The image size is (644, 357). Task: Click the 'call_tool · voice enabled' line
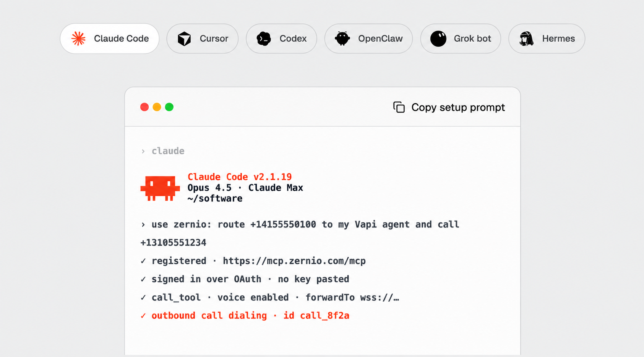[270, 297]
